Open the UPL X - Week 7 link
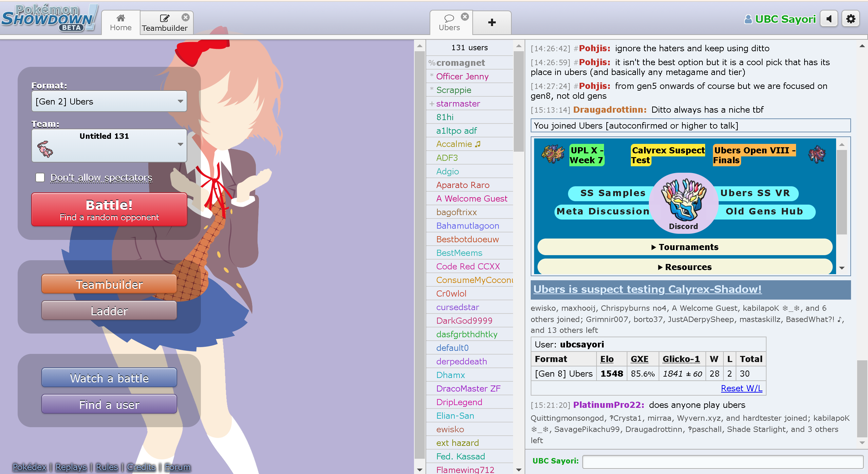The height and width of the screenshot is (474, 868). click(587, 155)
